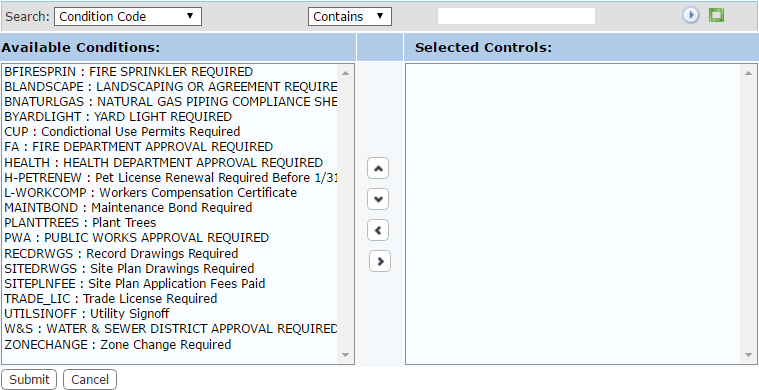Select BFIRESPRIN fire sprinkler condition
Screen dimensions: 759x390
click(170, 72)
